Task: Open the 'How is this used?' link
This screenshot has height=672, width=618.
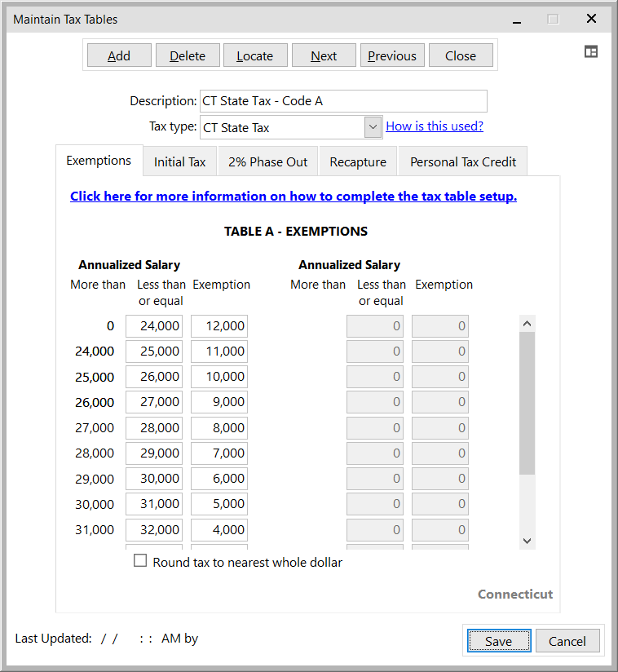Action: point(434,126)
